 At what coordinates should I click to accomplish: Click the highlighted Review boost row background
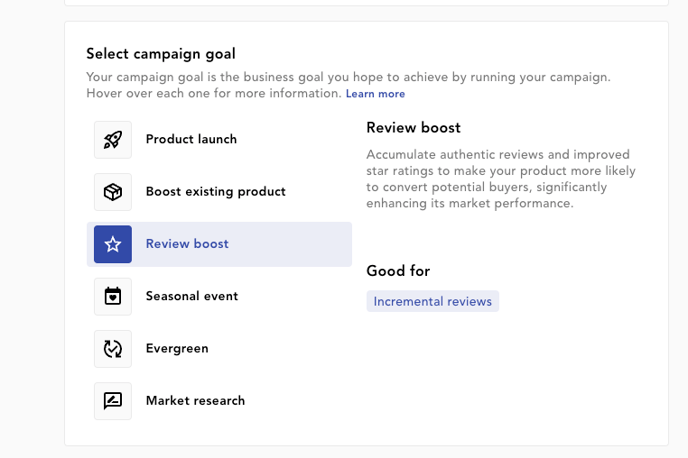pyautogui.click(x=219, y=244)
